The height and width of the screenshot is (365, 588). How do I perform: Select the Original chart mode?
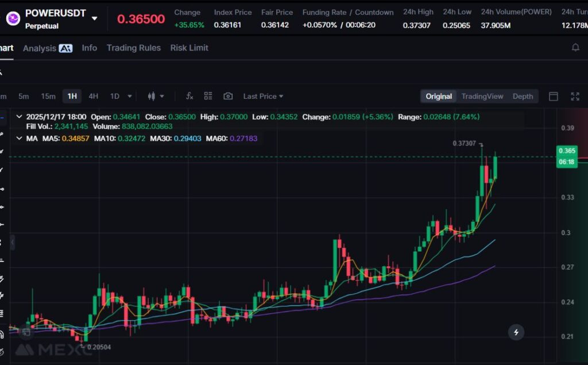pyautogui.click(x=439, y=97)
